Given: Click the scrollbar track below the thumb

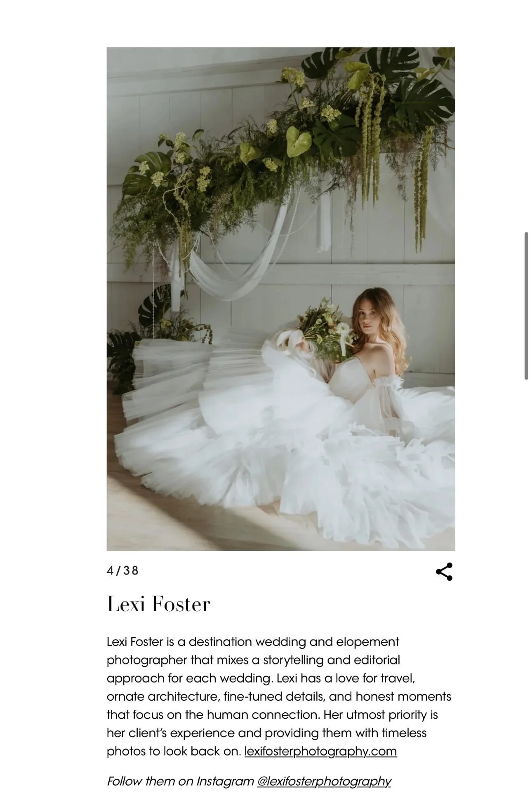Looking at the screenshot, I should click(x=526, y=577).
